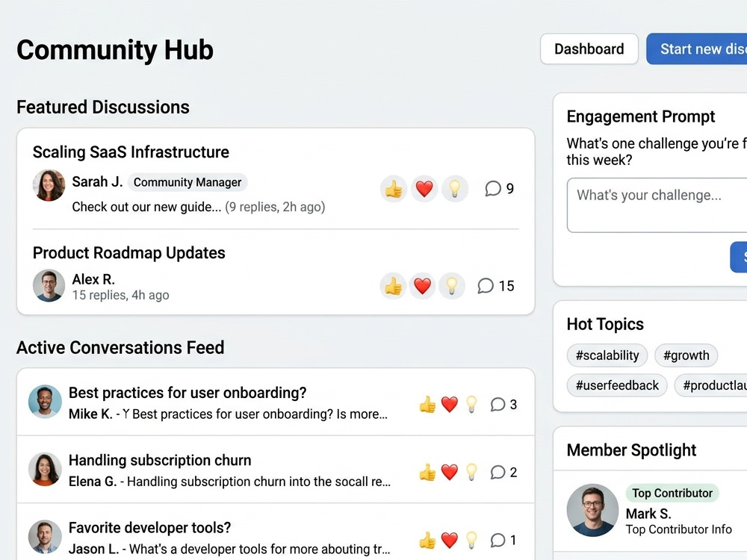747x560 pixels.
Task: Open Mark S. spotlight photo
Action: click(x=592, y=510)
